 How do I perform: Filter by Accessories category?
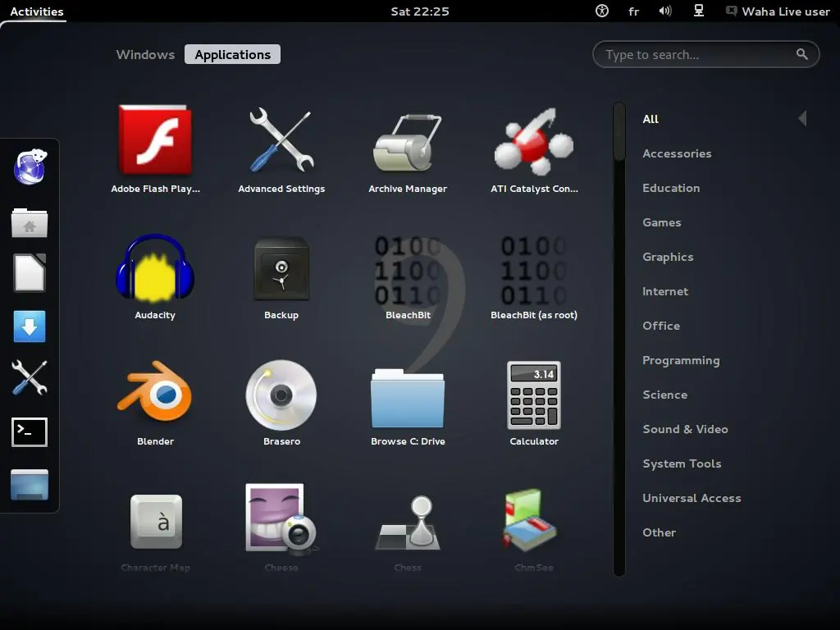[x=677, y=153]
